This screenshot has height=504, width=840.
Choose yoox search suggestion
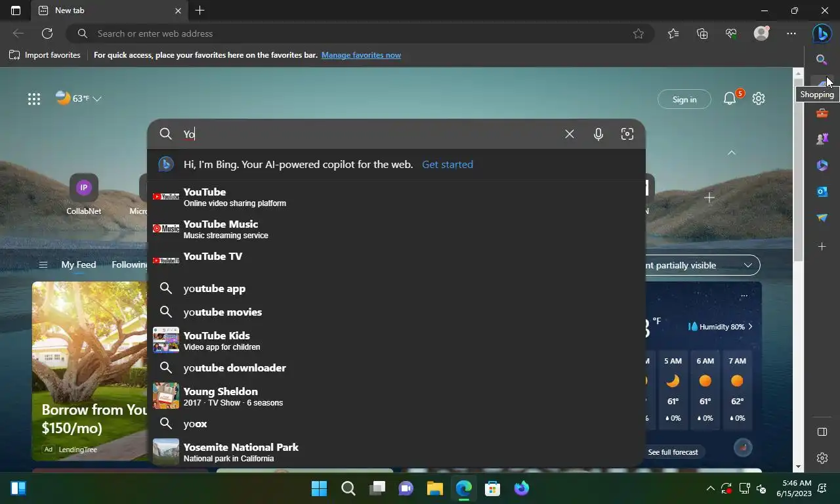[x=396, y=423]
